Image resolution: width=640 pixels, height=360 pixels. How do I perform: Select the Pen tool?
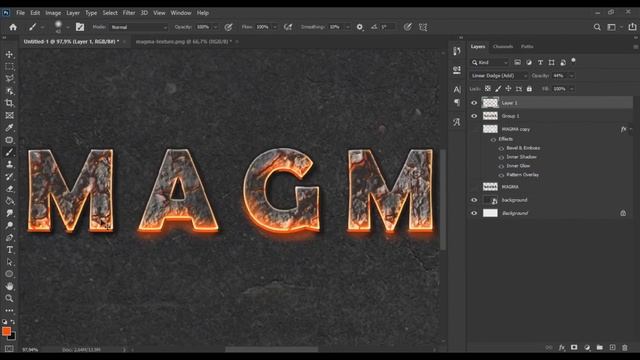[x=9, y=238]
